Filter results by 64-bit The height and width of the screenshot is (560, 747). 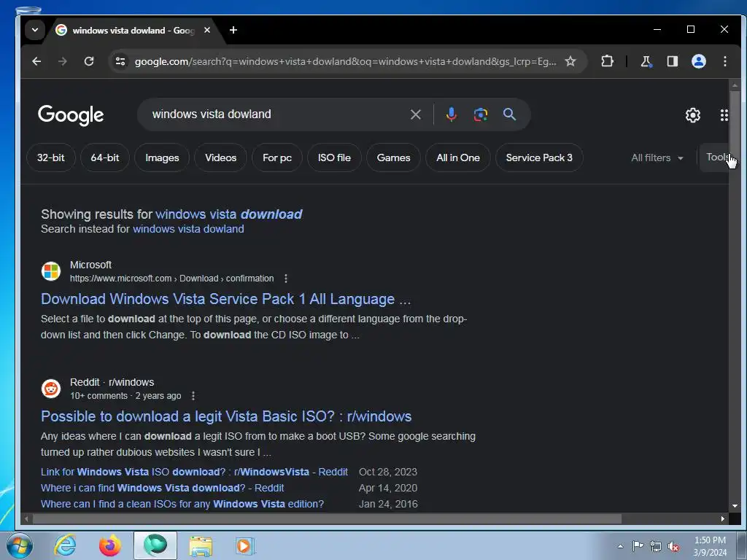tap(105, 157)
